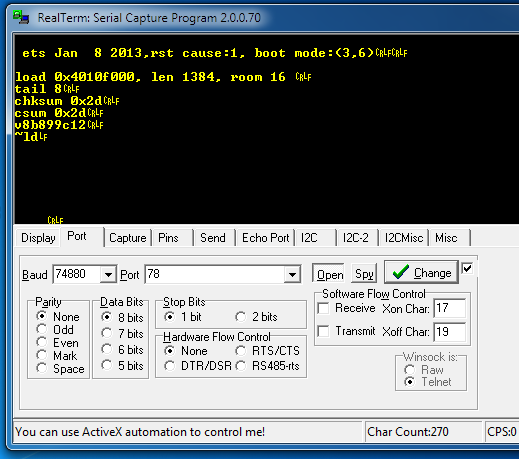This screenshot has width=519, height=459.
Task: Select Odd parity
Action: coord(55,329)
